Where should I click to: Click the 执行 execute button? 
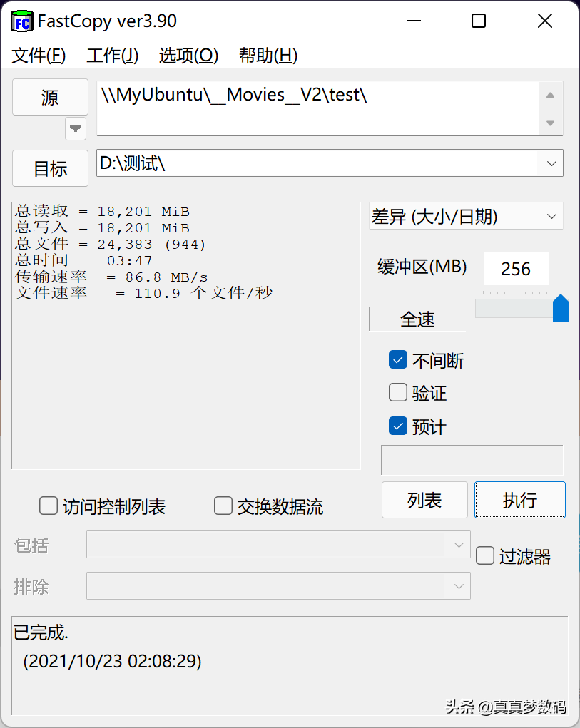(519, 500)
